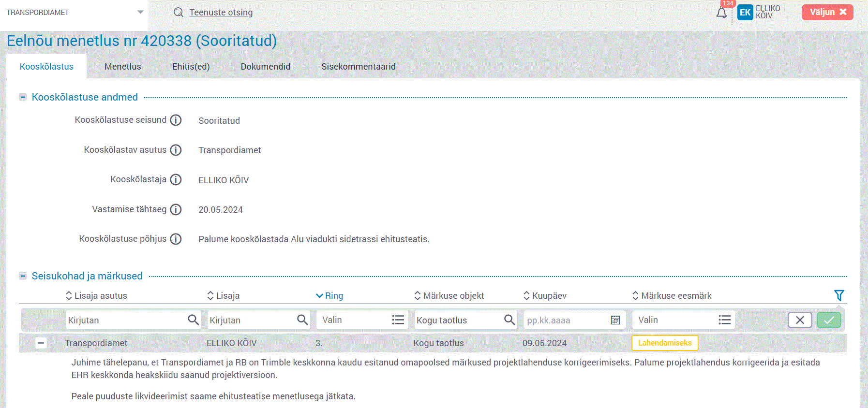This screenshot has width=868, height=408.
Task: Sort by Märkuse eesmärk column
Action: click(672, 296)
